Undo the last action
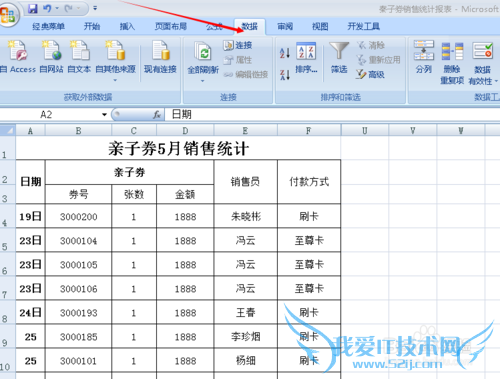The width and height of the screenshot is (500, 379). tap(47, 8)
